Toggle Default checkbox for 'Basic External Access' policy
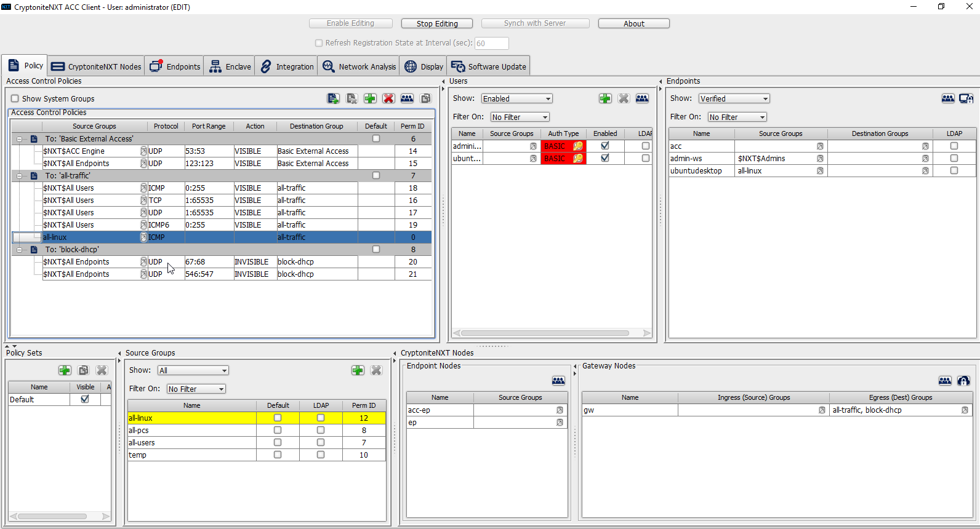The height and width of the screenshot is (529, 980). (376, 139)
